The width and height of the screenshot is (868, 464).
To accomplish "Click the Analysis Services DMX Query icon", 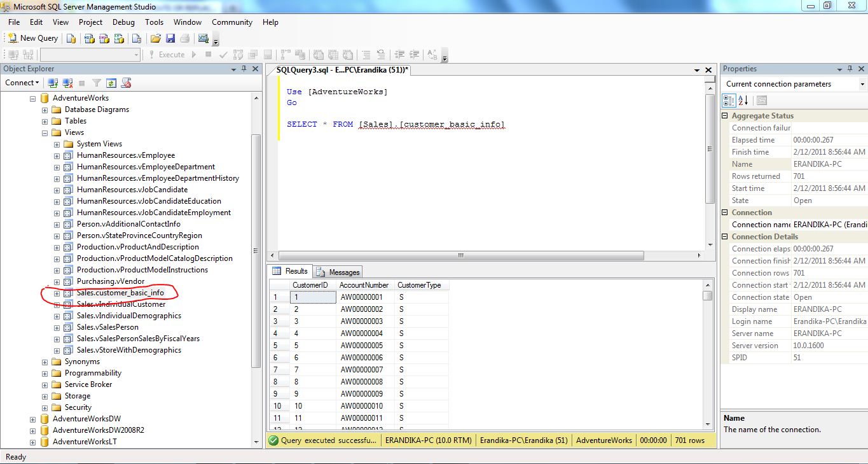I will tap(104, 38).
